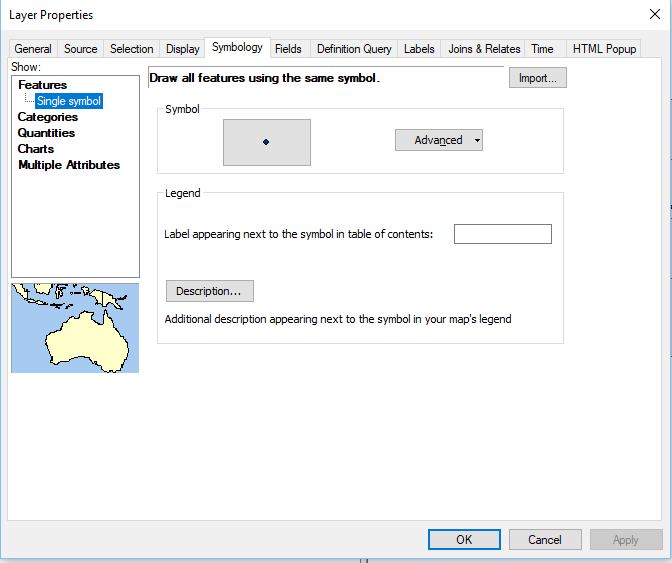672x563 pixels.
Task: Click the legend label text field
Action: [x=502, y=234]
